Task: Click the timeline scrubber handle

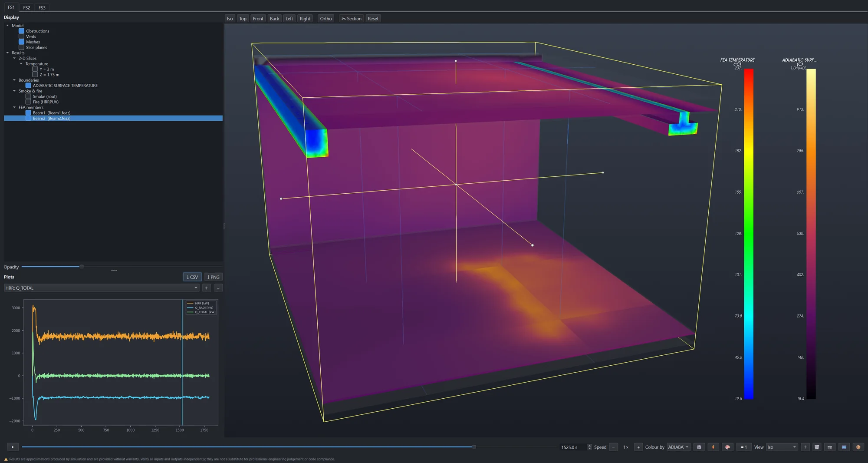Action: pos(474,446)
